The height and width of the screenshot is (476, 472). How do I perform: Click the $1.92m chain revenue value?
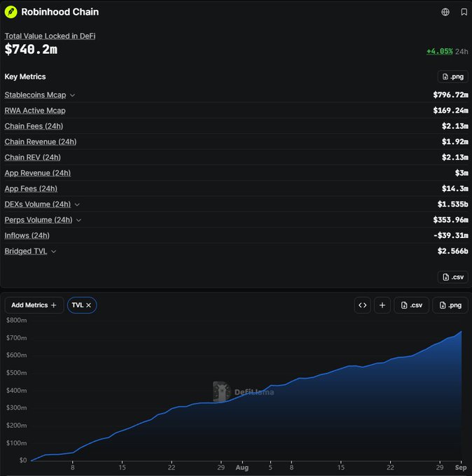(454, 142)
